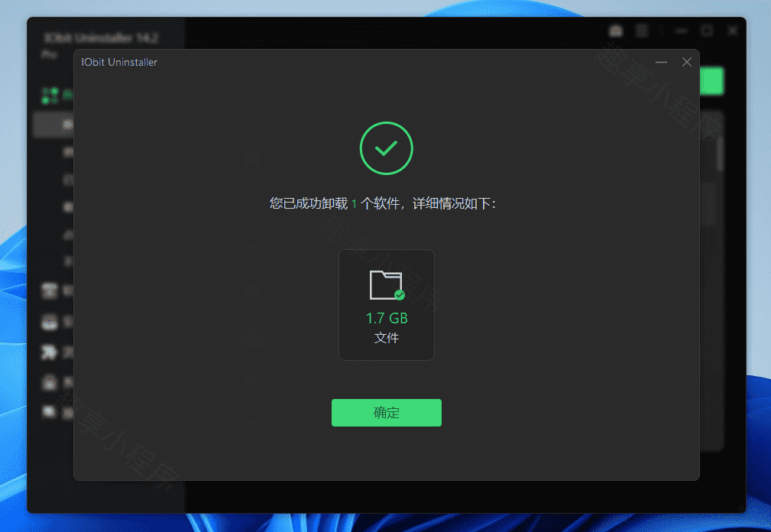The width and height of the screenshot is (771, 532).
Task: Click the 文件 label under the size
Action: pyautogui.click(x=387, y=338)
